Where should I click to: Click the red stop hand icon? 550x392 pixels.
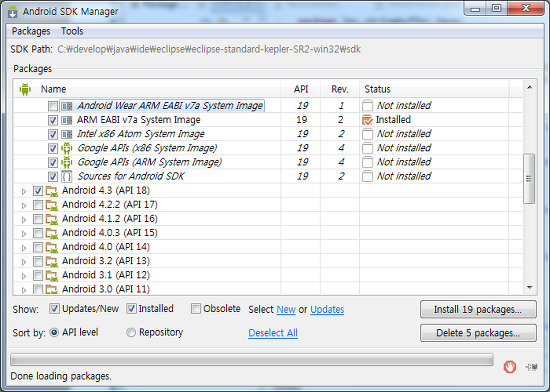(x=510, y=367)
